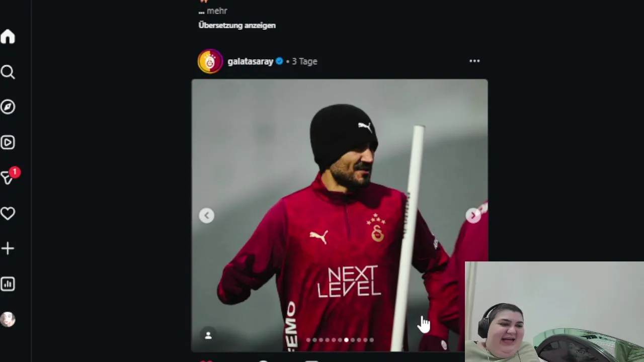Expand caption with 'mehr' link

(217, 11)
